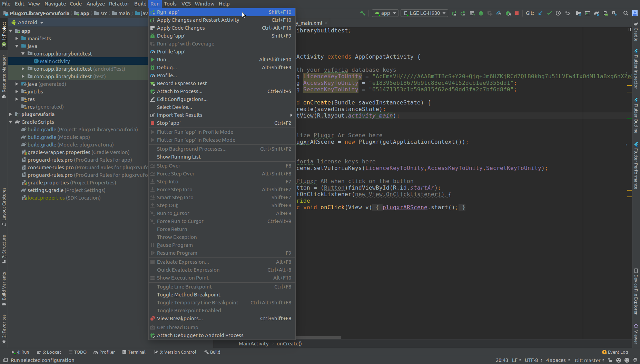Click the red Stop toolbar icon
The image size is (640, 364).
coord(517,13)
